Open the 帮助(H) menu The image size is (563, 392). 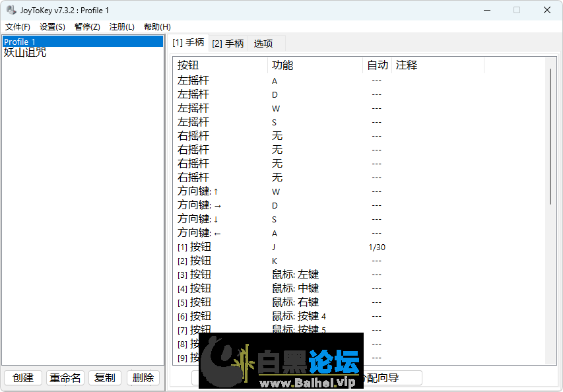coord(157,27)
